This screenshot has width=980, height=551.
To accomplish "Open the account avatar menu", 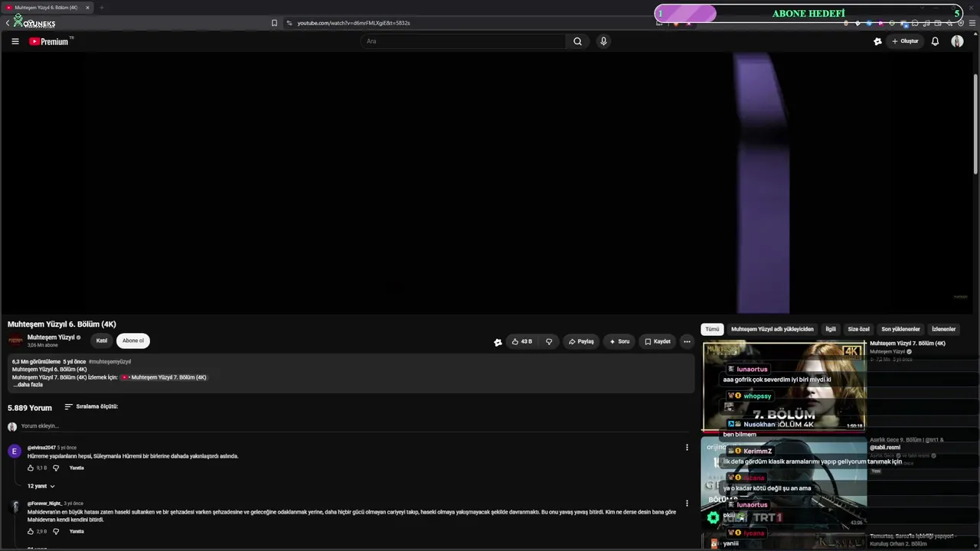I will pos(957,41).
